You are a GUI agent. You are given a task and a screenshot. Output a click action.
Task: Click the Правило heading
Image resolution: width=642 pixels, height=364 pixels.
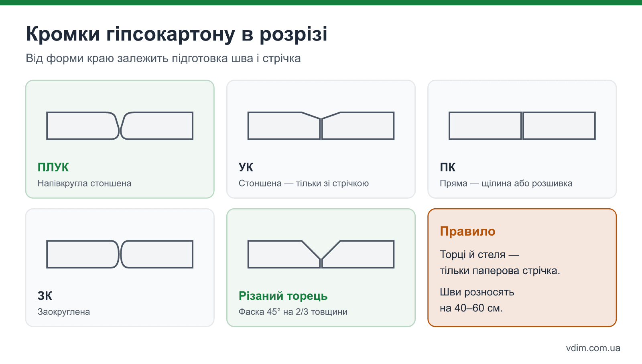[468, 232]
